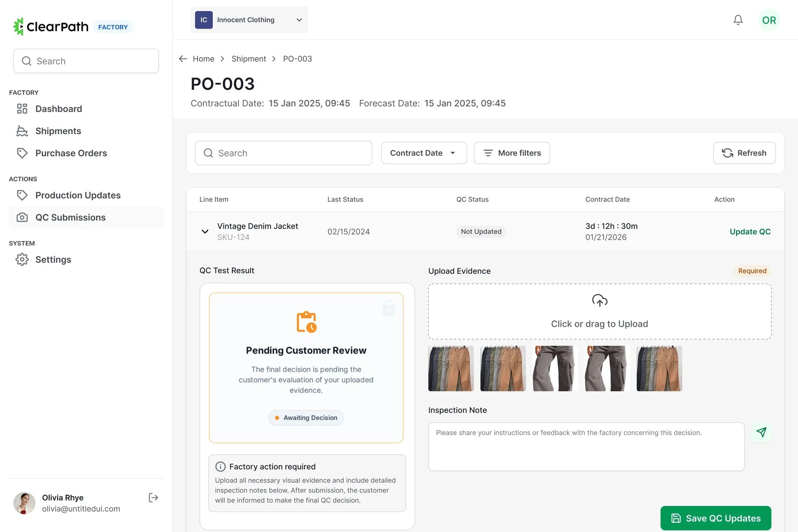
Task: Select QC Submissions in the sidebar
Action: [x=86, y=217]
